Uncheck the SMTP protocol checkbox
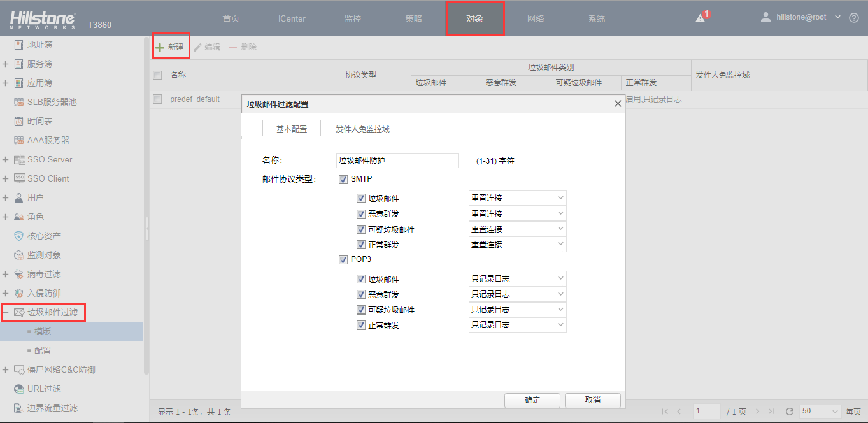This screenshot has height=423, width=868. point(343,180)
